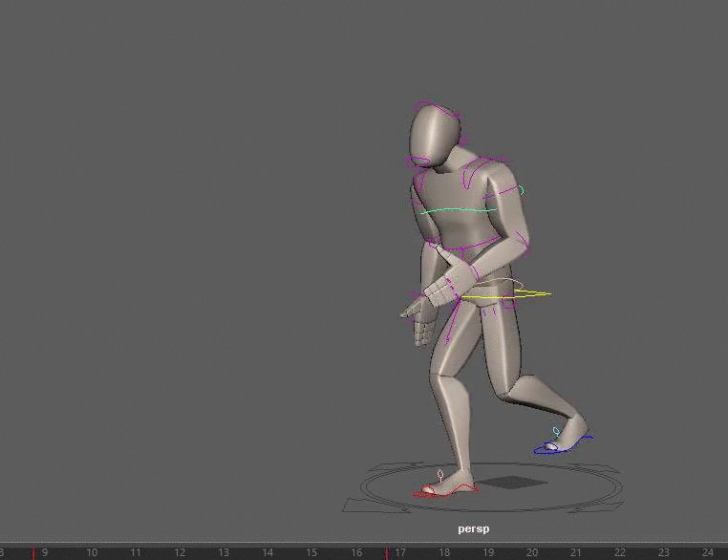Image resolution: width=728 pixels, height=560 pixels.
Task: Select the red foot control curve
Action: click(x=446, y=493)
